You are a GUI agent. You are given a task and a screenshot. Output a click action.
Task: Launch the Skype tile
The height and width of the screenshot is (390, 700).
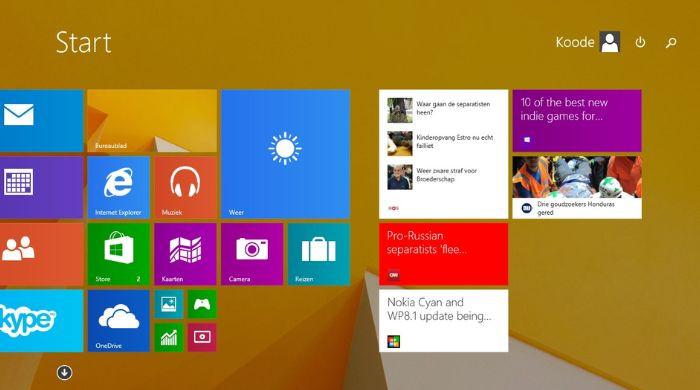pos(42,321)
